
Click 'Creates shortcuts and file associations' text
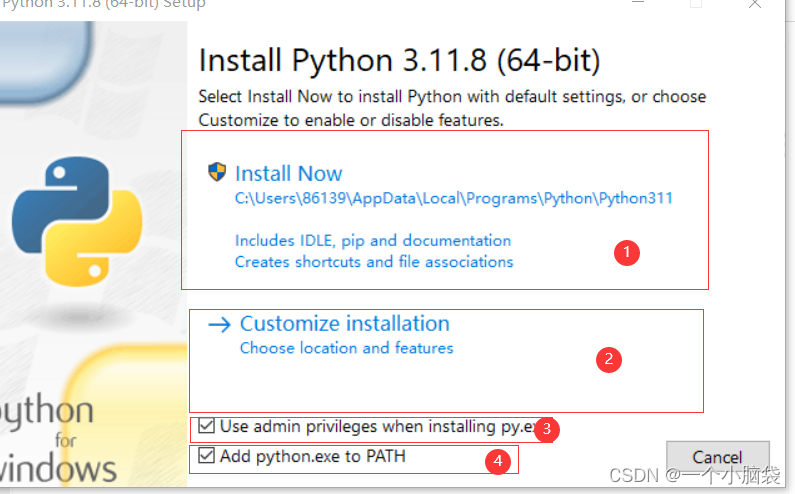pos(374,262)
